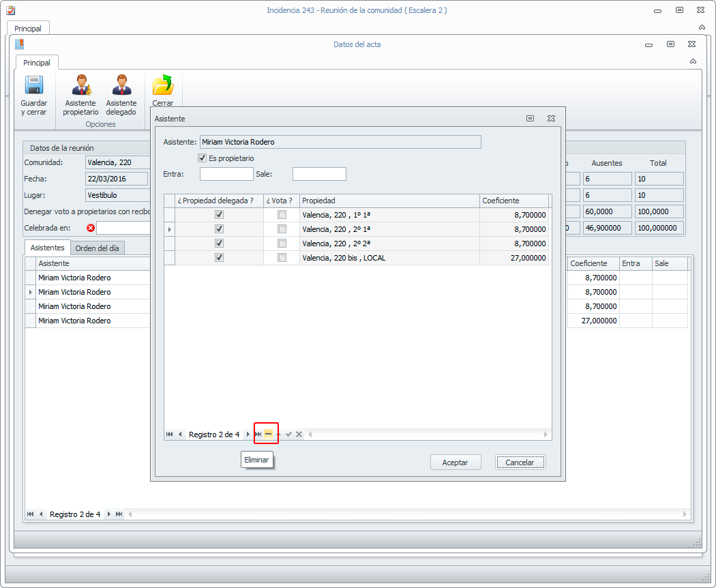Click the Cancelar button
Screen dimensions: 716x588
520,462
